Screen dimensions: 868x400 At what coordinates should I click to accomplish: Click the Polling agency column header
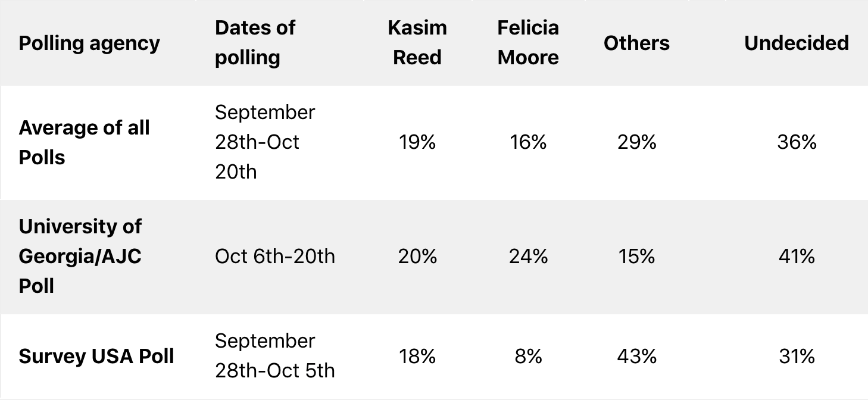tap(89, 43)
